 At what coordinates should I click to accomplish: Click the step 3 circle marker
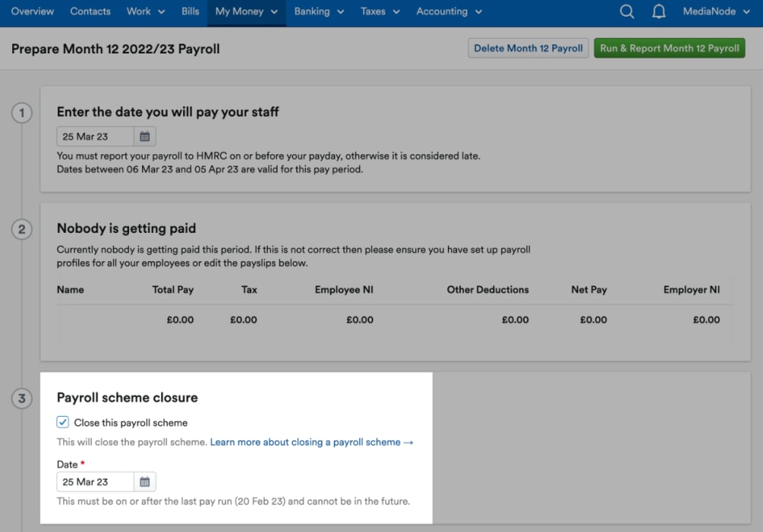coord(21,398)
